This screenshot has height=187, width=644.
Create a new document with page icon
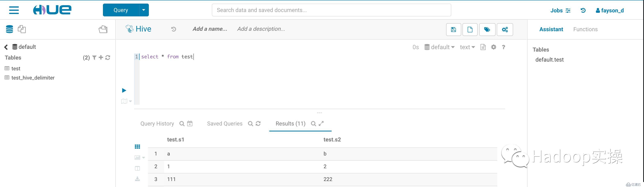pyautogui.click(x=470, y=30)
